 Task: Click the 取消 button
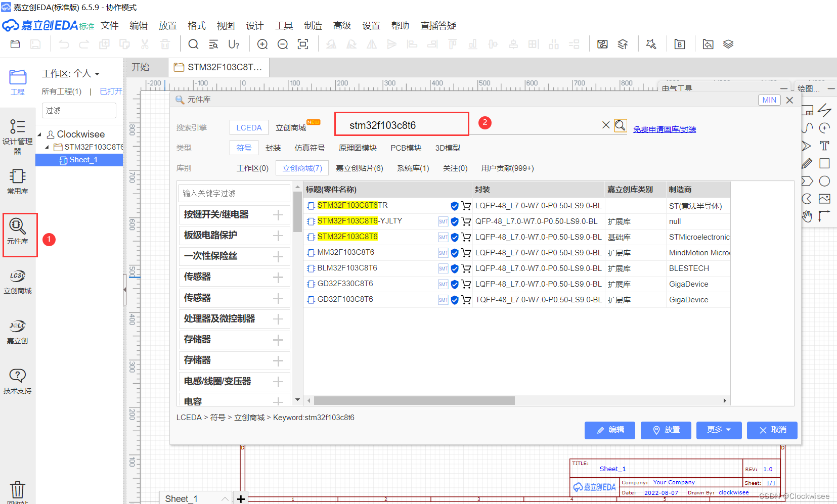(772, 430)
